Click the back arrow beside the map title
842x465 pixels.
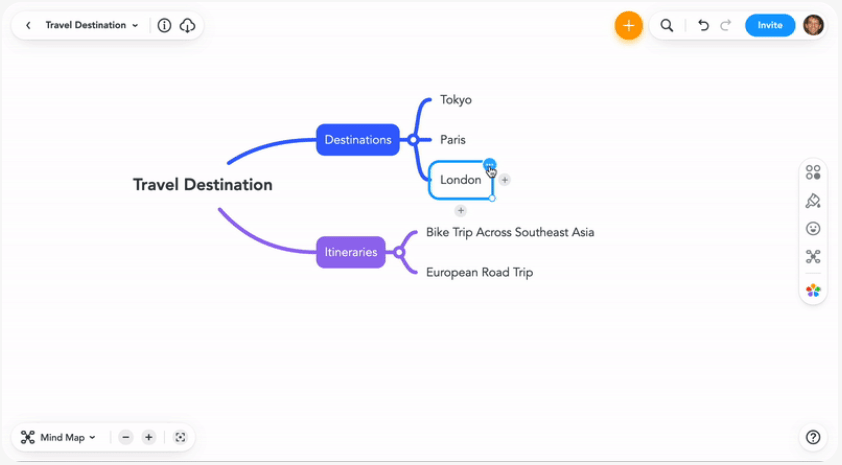[28, 25]
